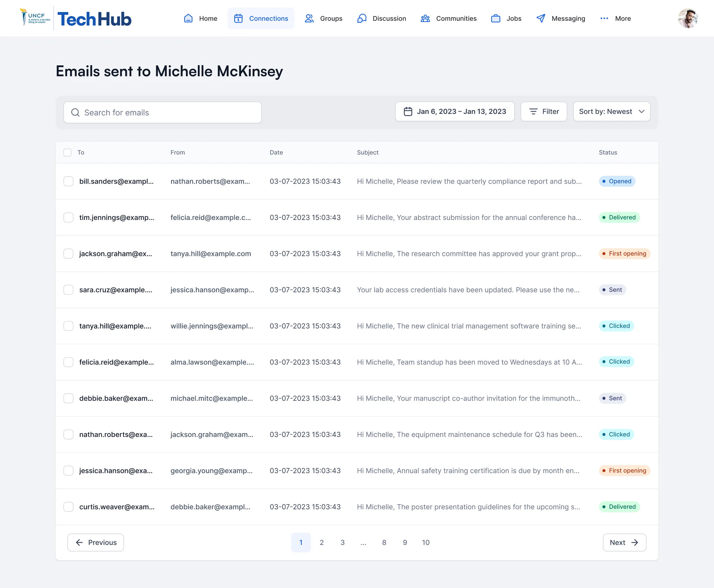The image size is (714, 588).
Task: Go to the Discussion tab
Action: coord(382,18)
